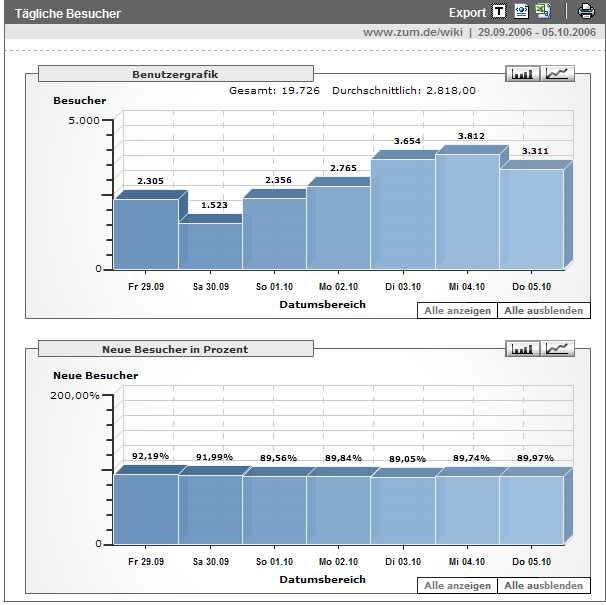Click the 92,19% bar for Fr 29.09
This screenshot has height=605, width=606.
tap(146, 509)
